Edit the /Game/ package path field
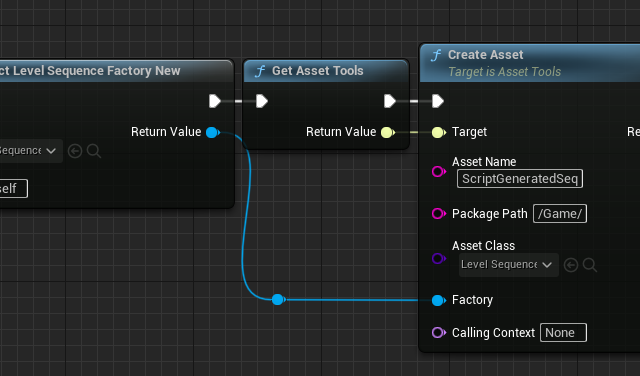The height and width of the screenshot is (376, 640). click(560, 214)
